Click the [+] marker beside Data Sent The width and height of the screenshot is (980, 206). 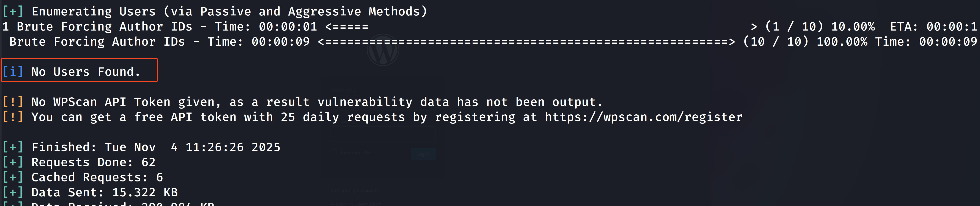13,192
